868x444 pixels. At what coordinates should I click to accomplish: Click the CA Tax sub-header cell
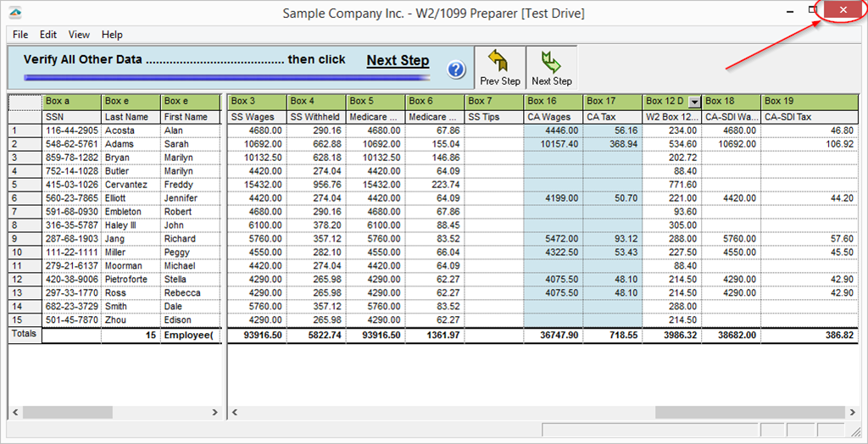click(613, 117)
